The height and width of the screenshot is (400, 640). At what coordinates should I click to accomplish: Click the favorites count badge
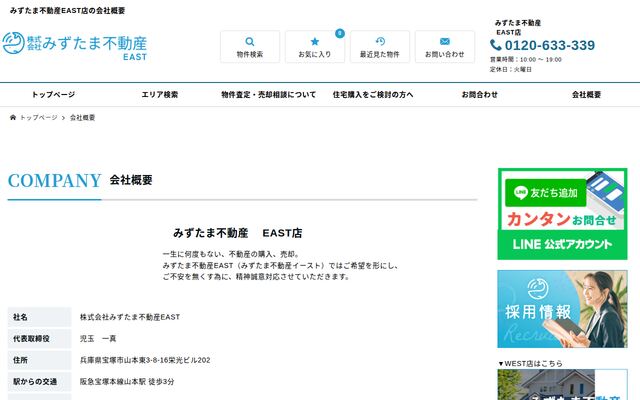coord(340,33)
